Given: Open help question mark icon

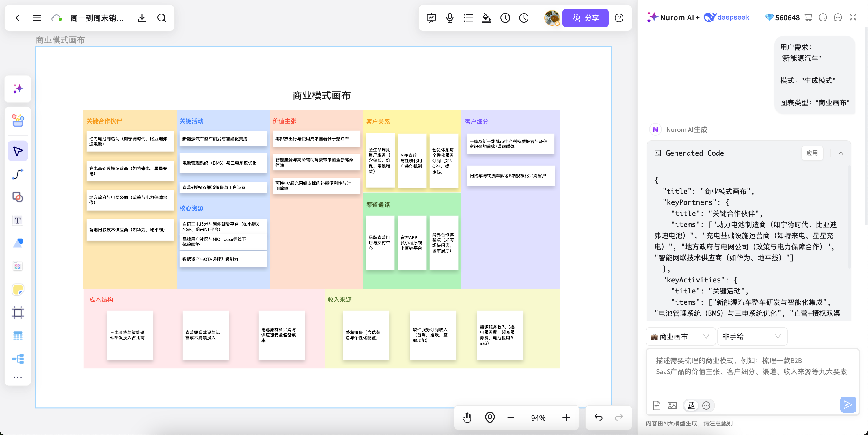Looking at the screenshot, I should pyautogui.click(x=619, y=18).
